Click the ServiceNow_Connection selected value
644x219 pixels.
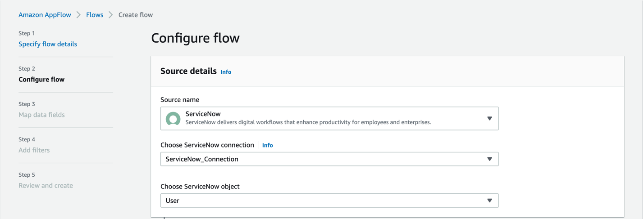click(202, 159)
